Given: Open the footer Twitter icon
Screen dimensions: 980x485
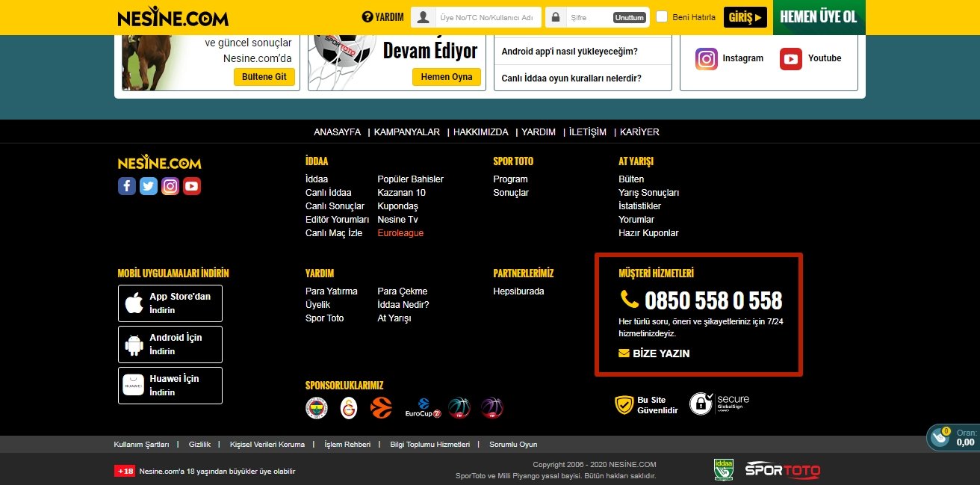Looking at the screenshot, I should tap(149, 186).
